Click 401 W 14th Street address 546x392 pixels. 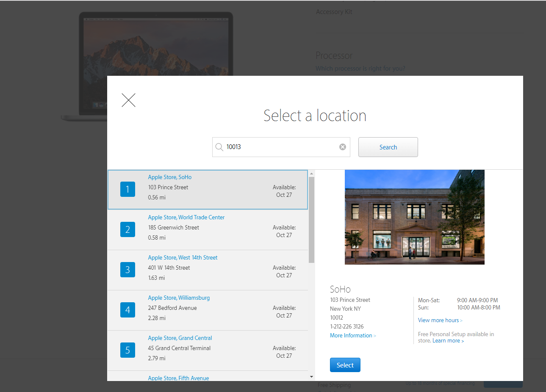click(169, 268)
